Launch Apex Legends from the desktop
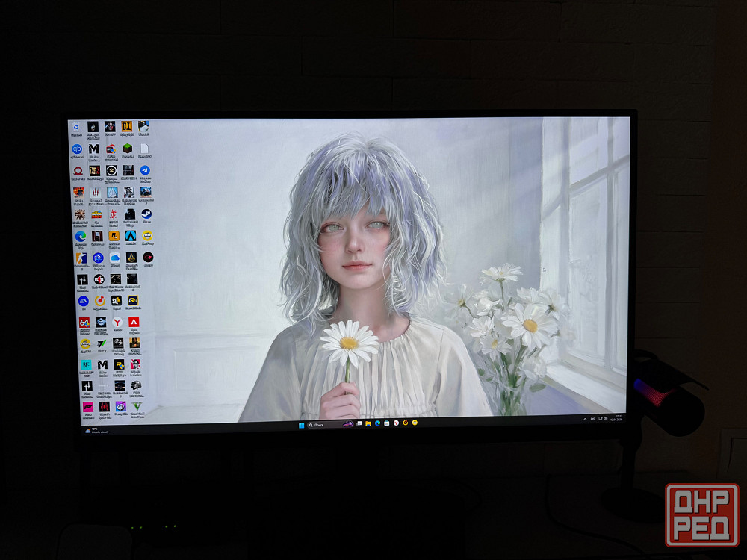The height and width of the screenshot is (560, 747). pyautogui.click(x=134, y=323)
